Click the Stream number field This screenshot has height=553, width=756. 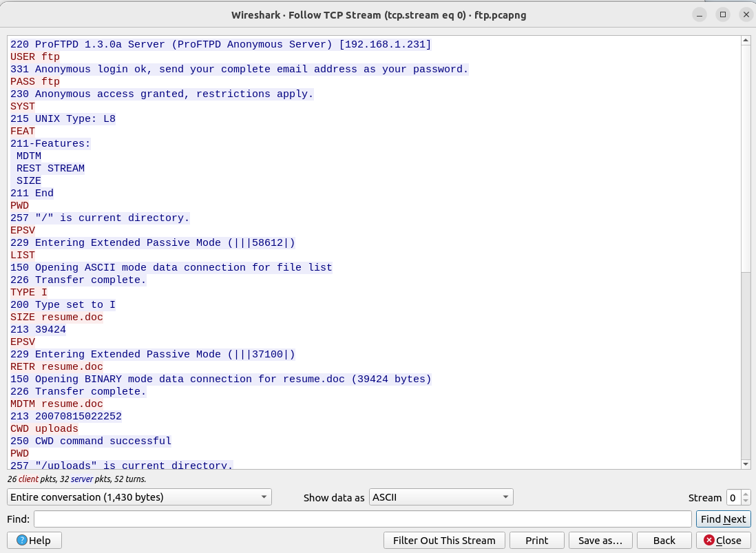[x=733, y=497]
